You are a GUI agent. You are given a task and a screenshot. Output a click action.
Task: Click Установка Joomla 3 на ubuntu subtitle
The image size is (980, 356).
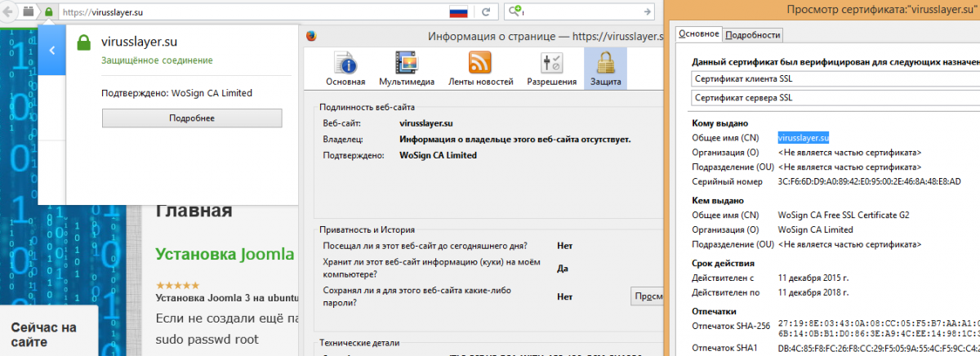tap(229, 298)
